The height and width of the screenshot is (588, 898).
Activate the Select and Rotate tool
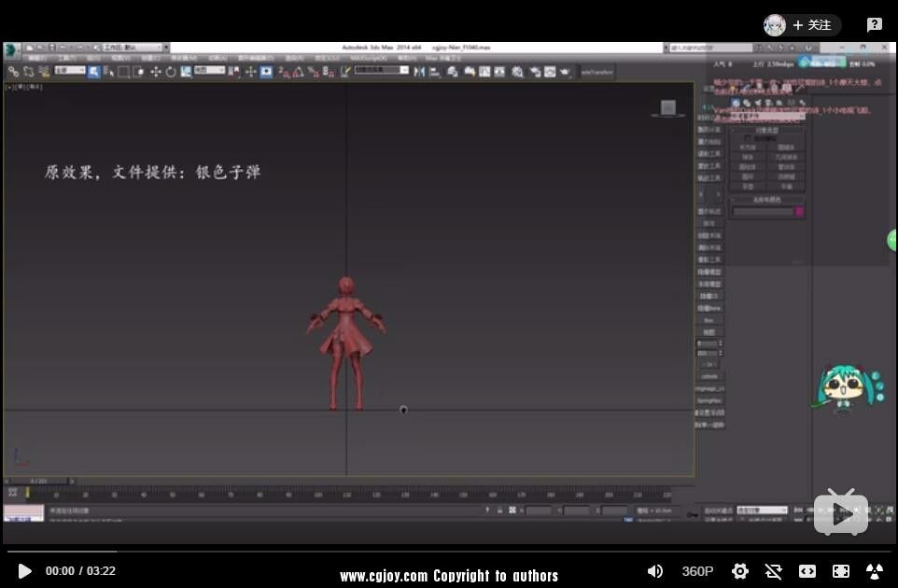point(171,72)
